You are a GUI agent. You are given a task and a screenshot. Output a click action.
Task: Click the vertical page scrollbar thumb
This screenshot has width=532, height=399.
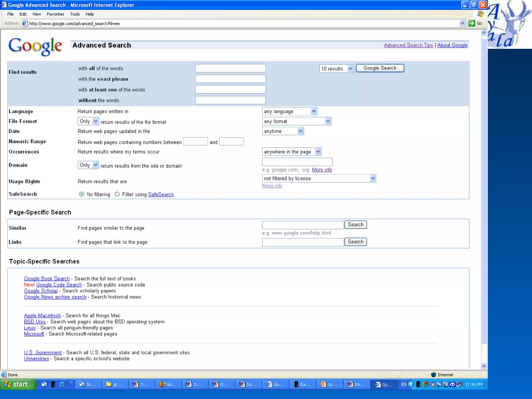click(483, 191)
